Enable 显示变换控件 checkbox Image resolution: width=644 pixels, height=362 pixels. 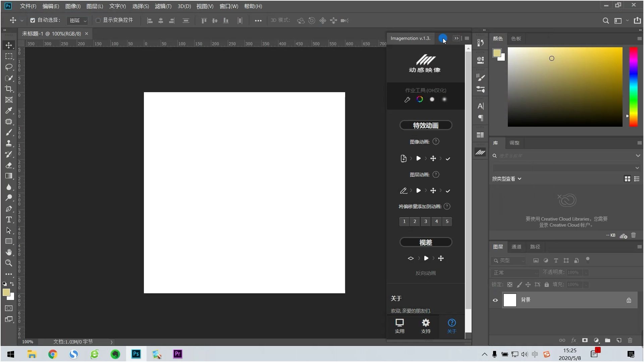(98, 20)
